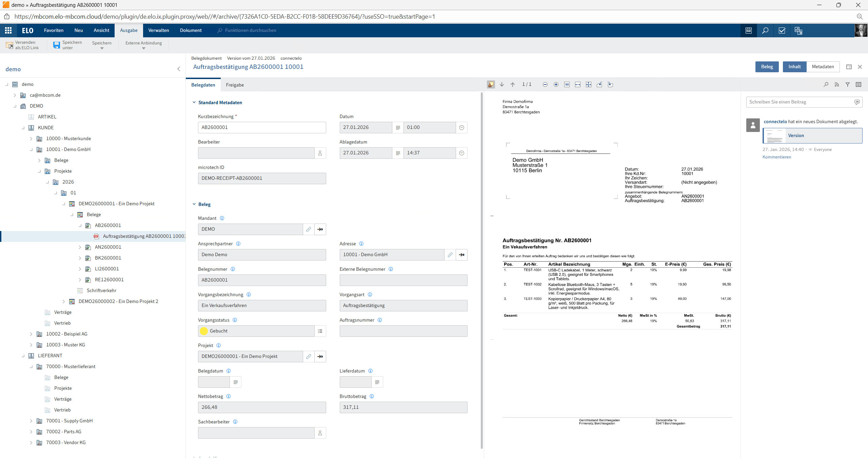Open the Speichern dropdown
The image size is (868, 459).
(x=102, y=45)
